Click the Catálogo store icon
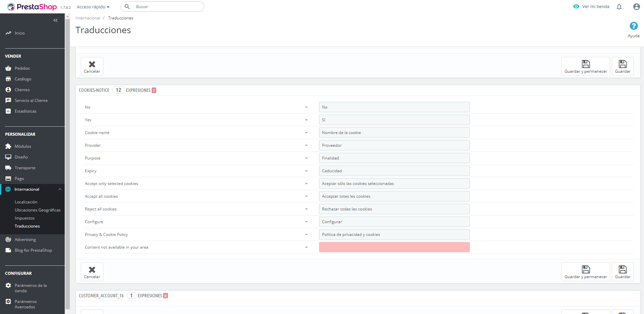The width and height of the screenshot is (644, 314). pyautogui.click(x=8, y=79)
